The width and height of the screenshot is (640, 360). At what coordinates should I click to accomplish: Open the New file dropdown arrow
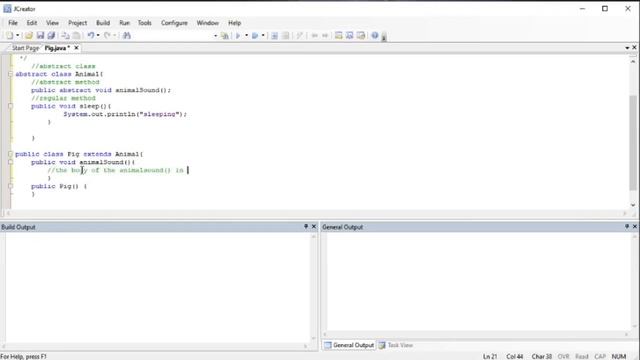point(18,36)
